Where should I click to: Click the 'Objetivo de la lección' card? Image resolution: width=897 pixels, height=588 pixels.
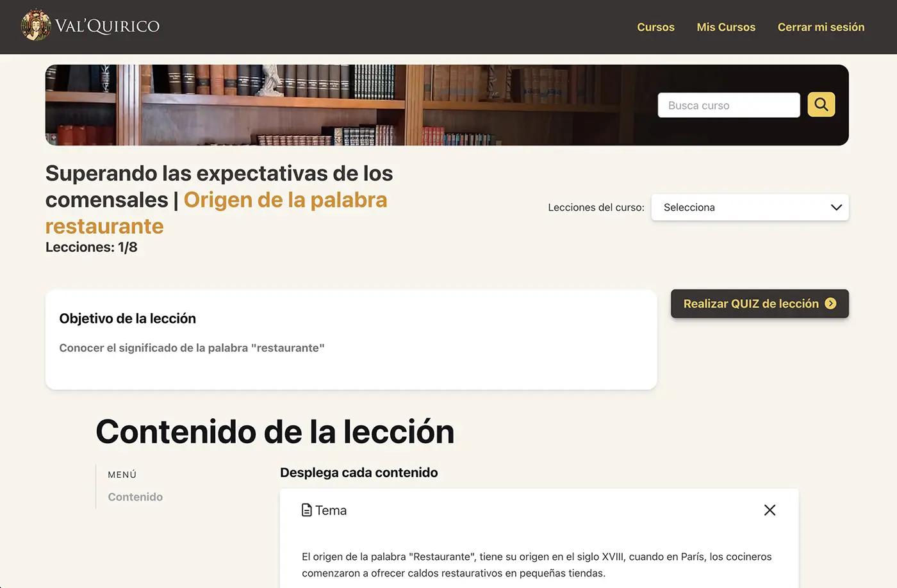(351, 339)
